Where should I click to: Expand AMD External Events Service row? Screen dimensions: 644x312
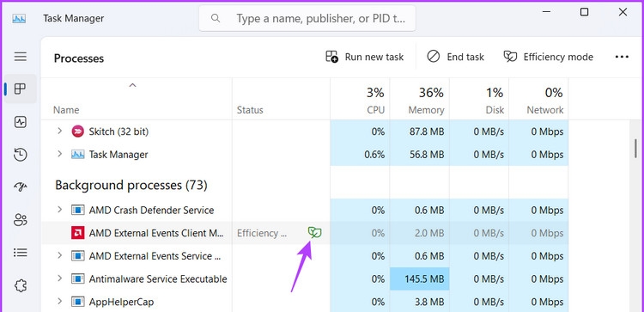tap(59, 255)
